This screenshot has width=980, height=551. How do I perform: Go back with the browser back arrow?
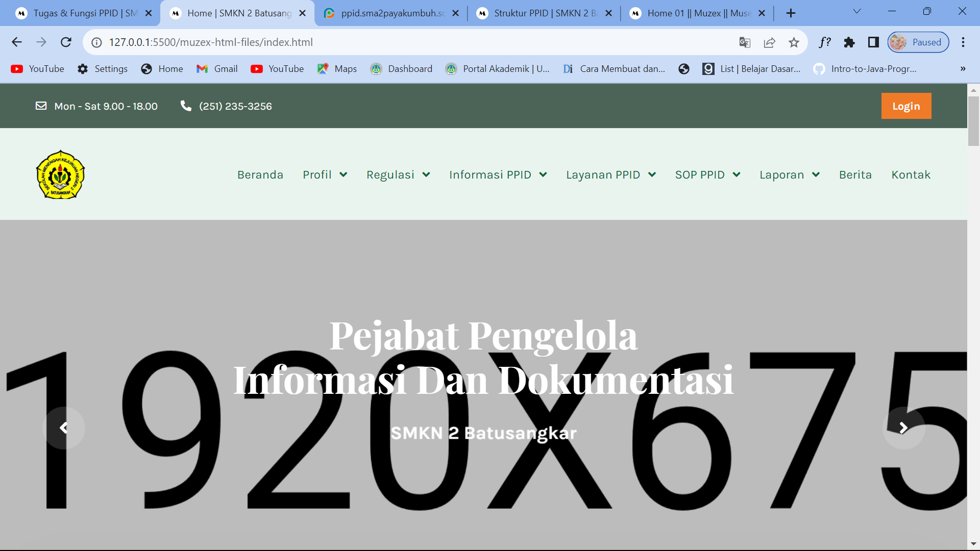pos(17,42)
